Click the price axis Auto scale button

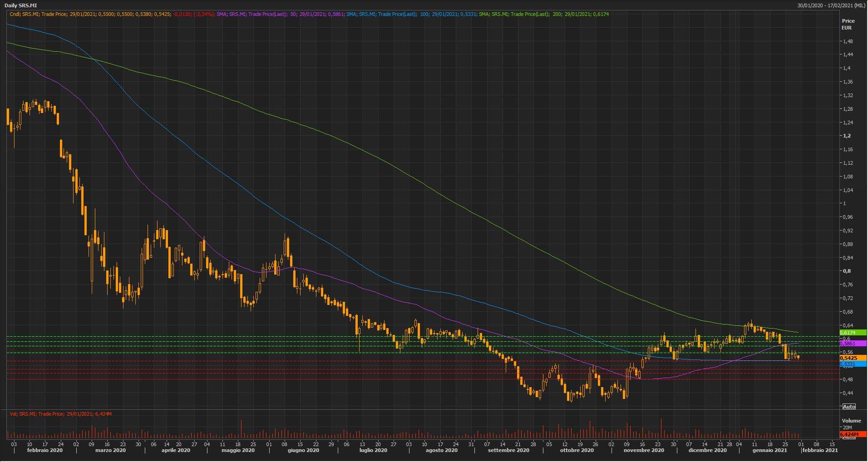(x=849, y=406)
